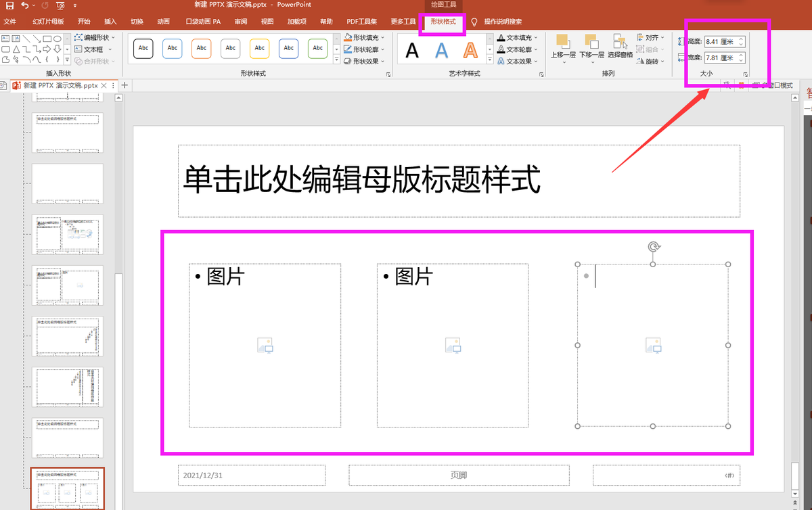Open the Shape Styles dialog launcher
812x510 pixels.
coord(388,74)
